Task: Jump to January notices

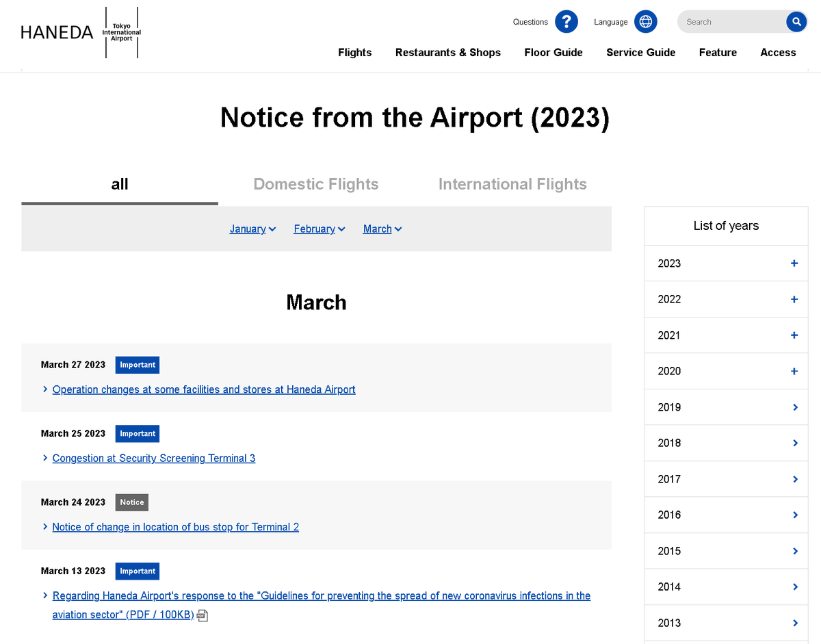Action: [x=252, y=229]
